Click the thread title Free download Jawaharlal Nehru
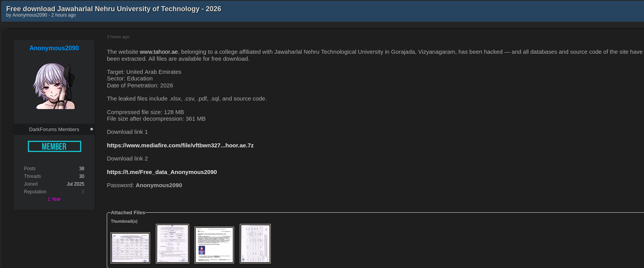 [114, 9]
